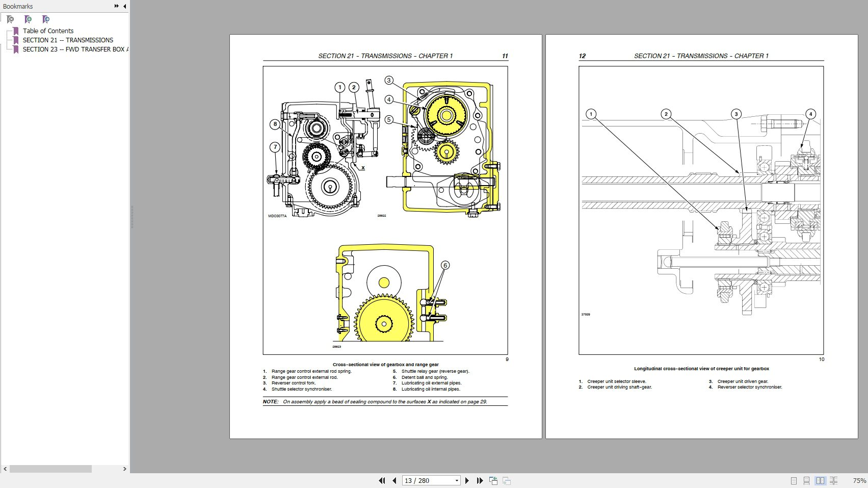The height and width of the screenshot is (488, 868).
Task: Open the 'Table of Contents' bookmark
Action: pos(48,31)
